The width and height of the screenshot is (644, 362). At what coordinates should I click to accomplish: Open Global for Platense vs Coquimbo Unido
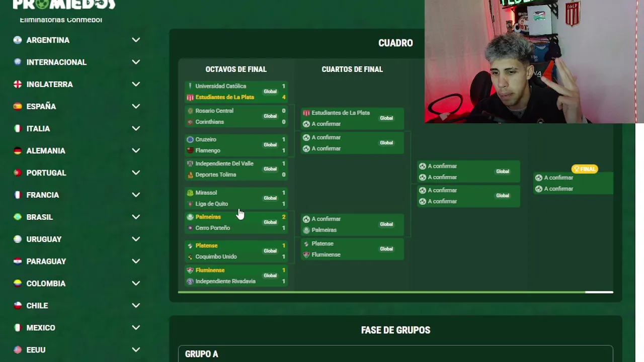pos(270,251)
